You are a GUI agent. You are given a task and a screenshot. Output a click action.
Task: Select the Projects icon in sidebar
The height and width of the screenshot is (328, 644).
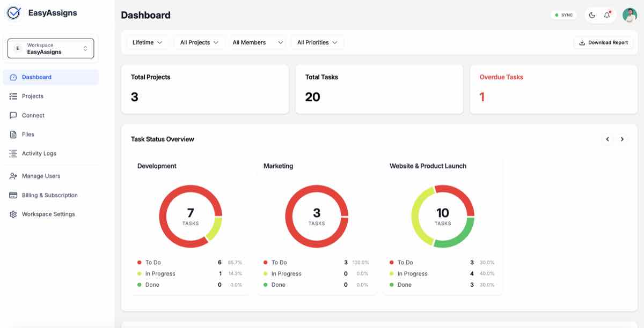(x=13, y=96)
